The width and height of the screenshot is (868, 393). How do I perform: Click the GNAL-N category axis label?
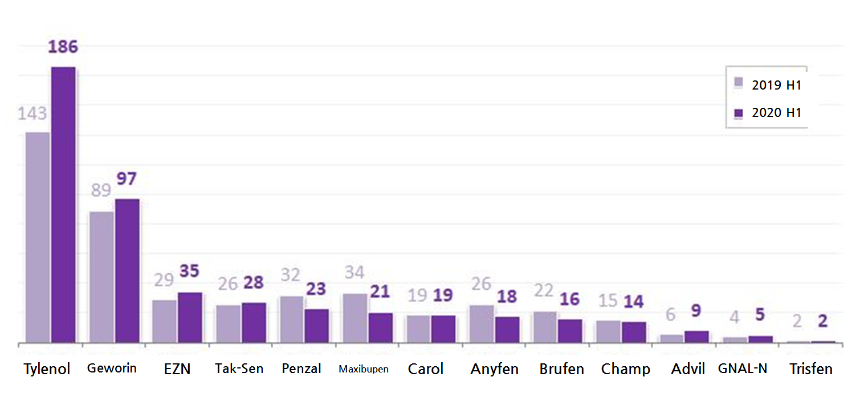[742, 368]
